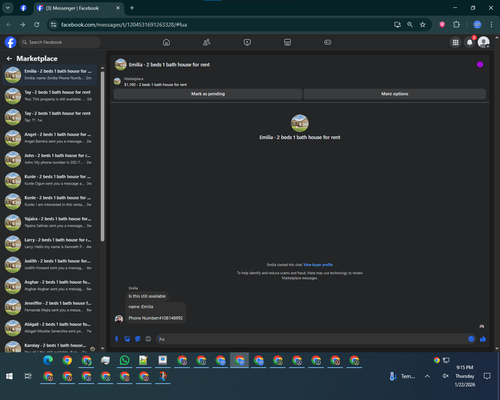Screen dimensions: 500x400
Task: Open the tab search dropdown arrow
Action: (8, 8)
